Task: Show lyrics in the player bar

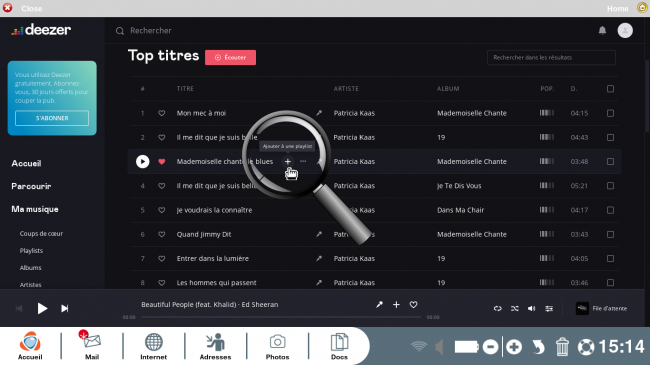Action: (379, 304)
